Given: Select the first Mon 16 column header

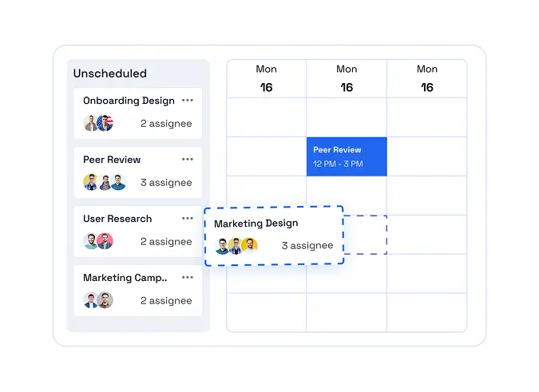Looking at the screenshot, I should click(x=267, y=79).
